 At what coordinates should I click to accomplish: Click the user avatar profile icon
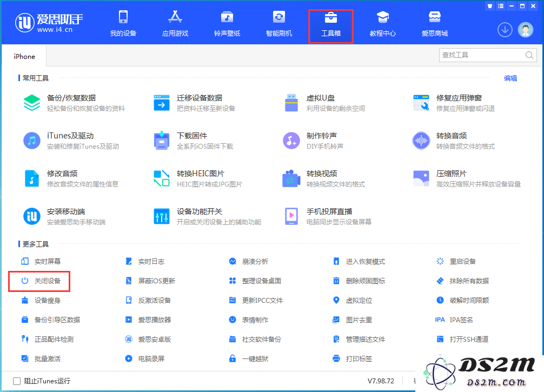(x=526, y=30)
